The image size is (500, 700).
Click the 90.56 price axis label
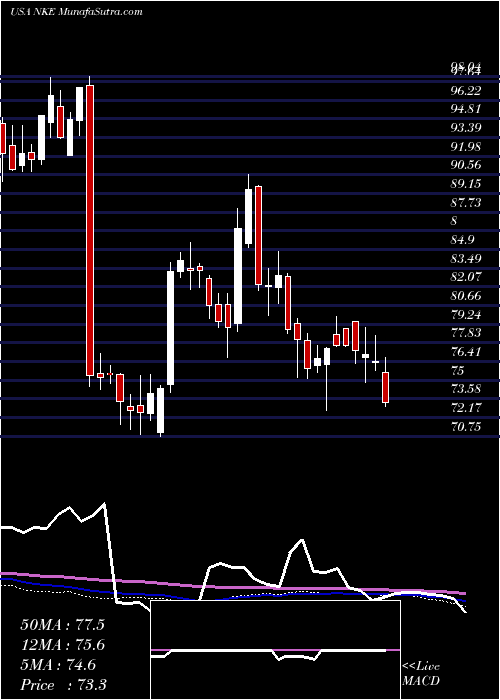(x=466, y=165)
